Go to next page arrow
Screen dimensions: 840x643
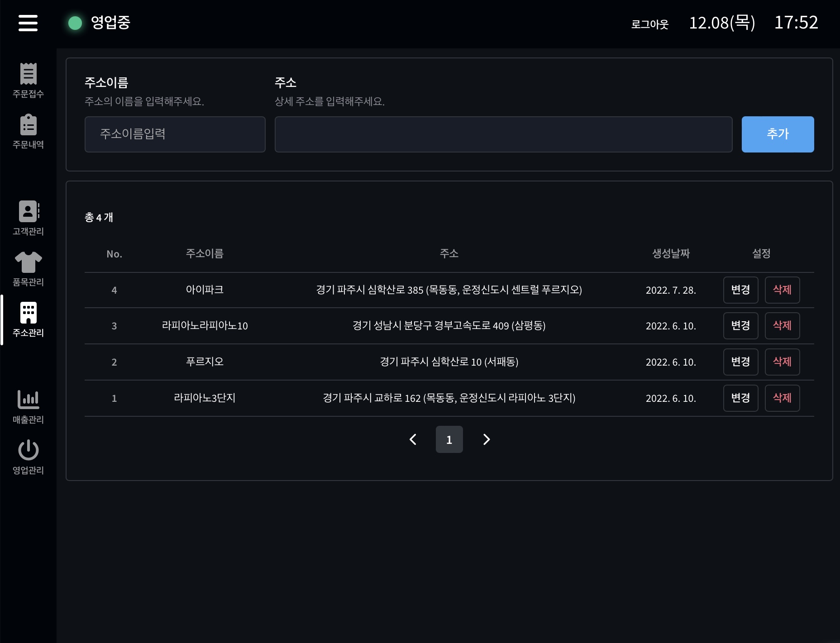[486, 439]
